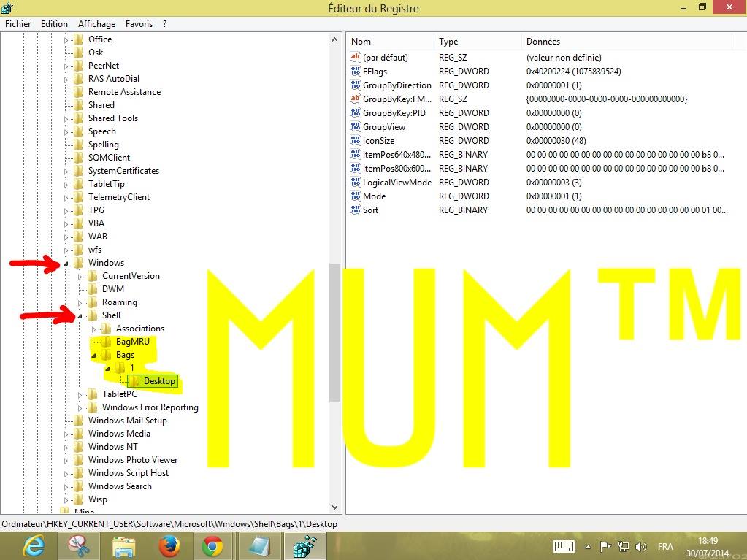
Task: Click the network tray icon
Action: (x=623, y=546)
